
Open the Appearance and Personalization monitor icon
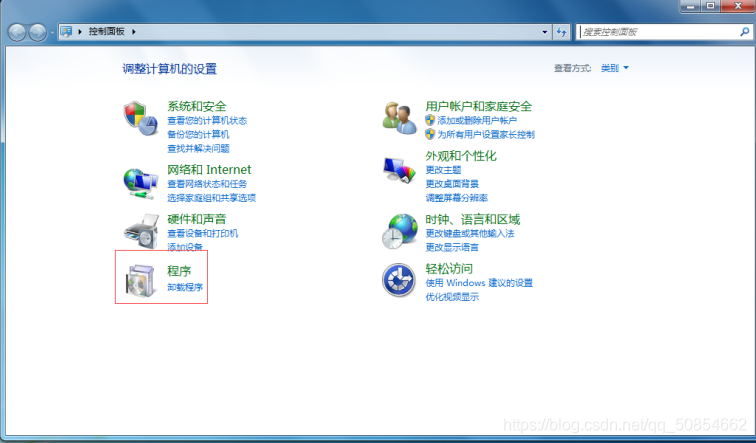tap(399, 170)
